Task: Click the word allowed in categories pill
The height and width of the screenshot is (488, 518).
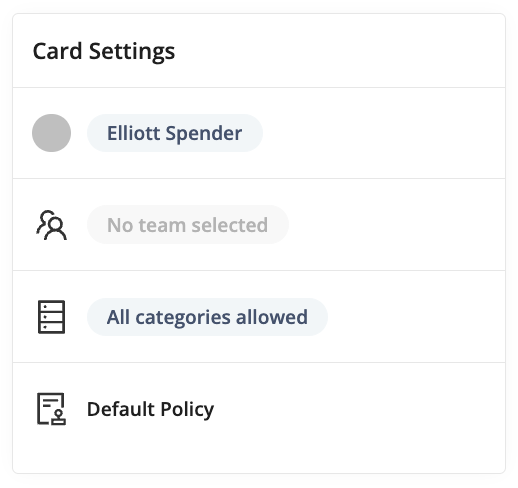Action: pos(272,317)
